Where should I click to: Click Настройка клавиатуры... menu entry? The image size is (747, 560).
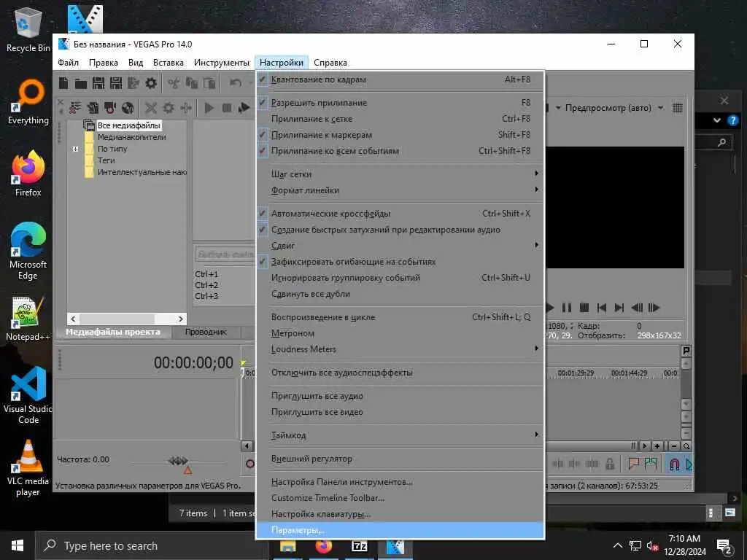(x=400, y=514)
